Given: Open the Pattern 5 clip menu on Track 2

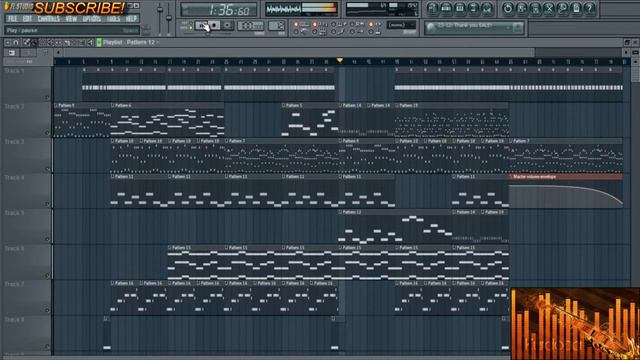Looking at the screenshot, I should [283, 105].
